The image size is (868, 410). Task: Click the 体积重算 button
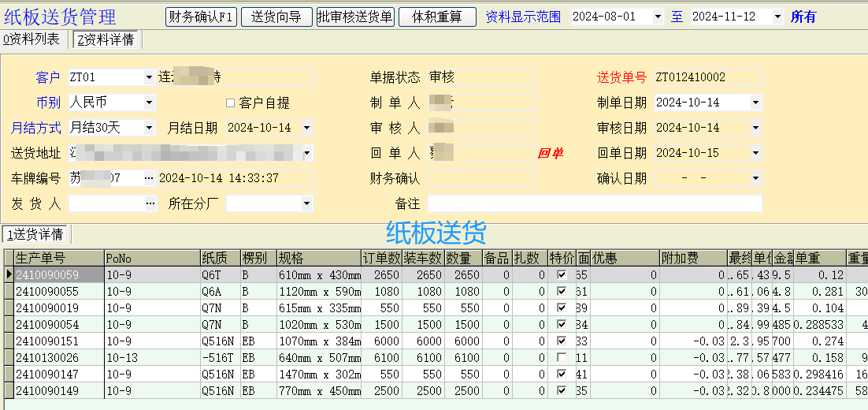pyautogui.click(x=437, y=17)
